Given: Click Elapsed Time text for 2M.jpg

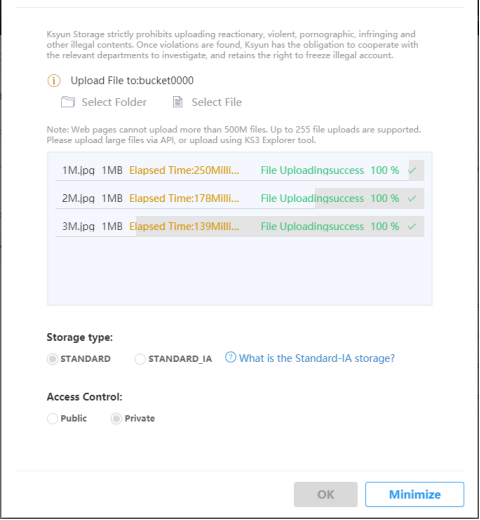Looking at the screenshot, I should (x=184, y=199).
